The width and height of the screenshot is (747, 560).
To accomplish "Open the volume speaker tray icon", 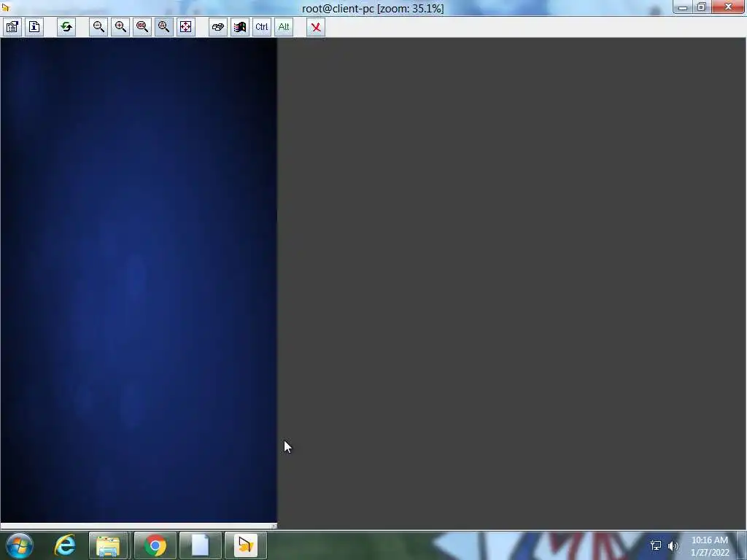I will [673, 545].
